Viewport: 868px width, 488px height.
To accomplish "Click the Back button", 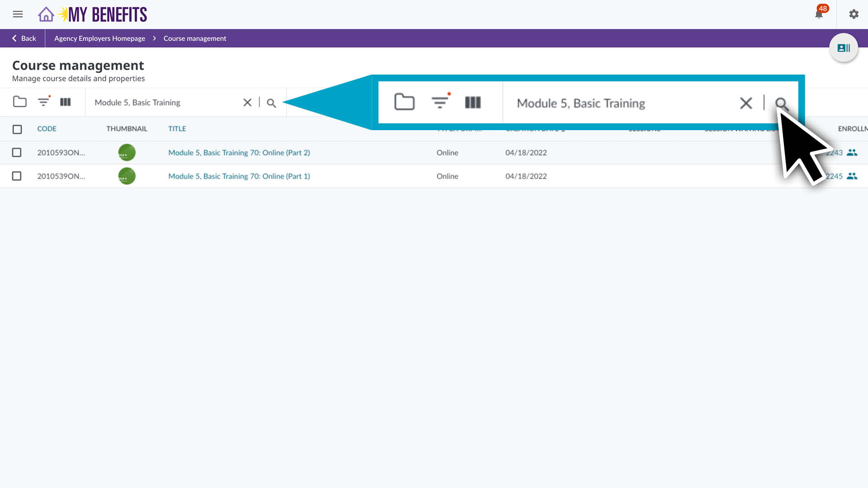I will [x=24, y=38].
